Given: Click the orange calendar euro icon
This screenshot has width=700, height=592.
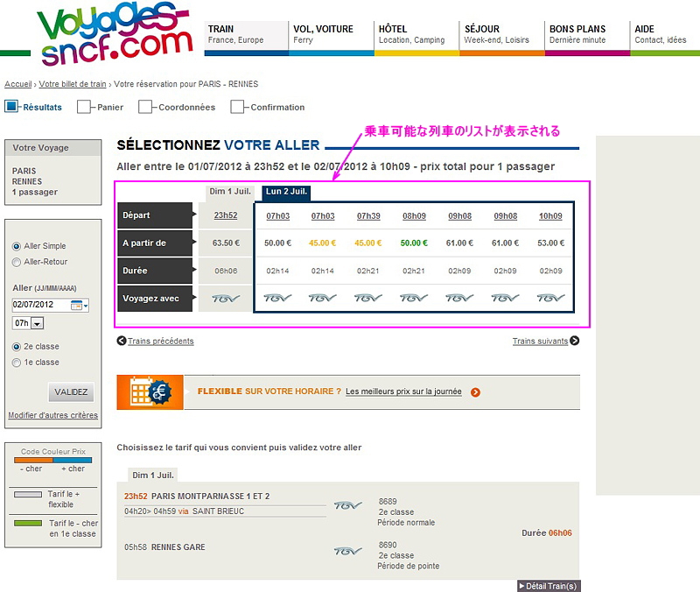Looking at the screenshot, I should click(x=150, y=391).
